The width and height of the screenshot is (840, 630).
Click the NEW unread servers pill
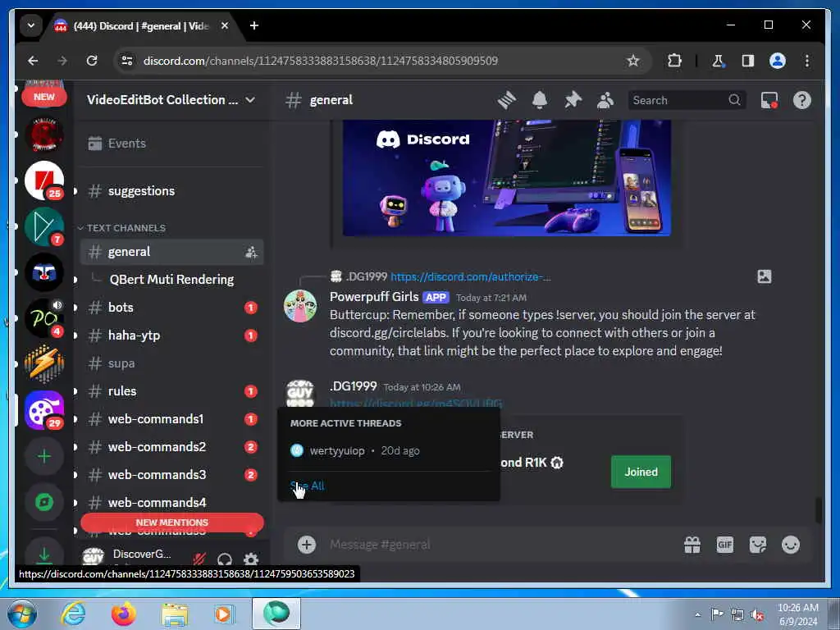(44, 97)
